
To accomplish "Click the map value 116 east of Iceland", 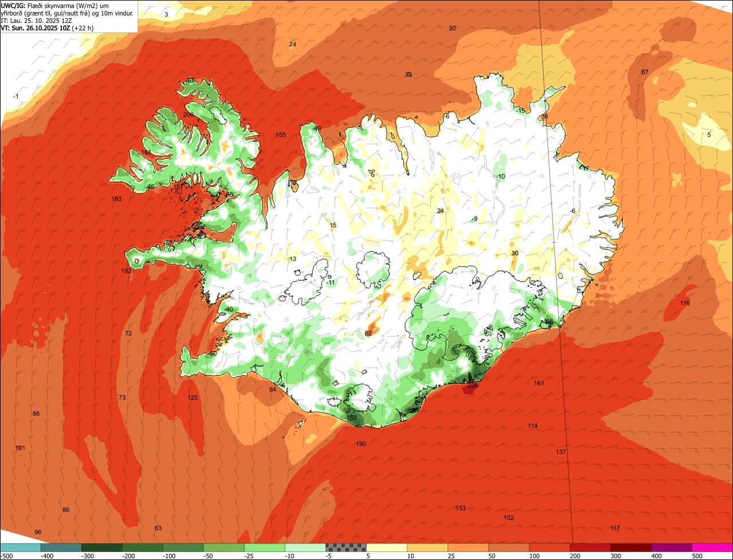I will 685,302.
